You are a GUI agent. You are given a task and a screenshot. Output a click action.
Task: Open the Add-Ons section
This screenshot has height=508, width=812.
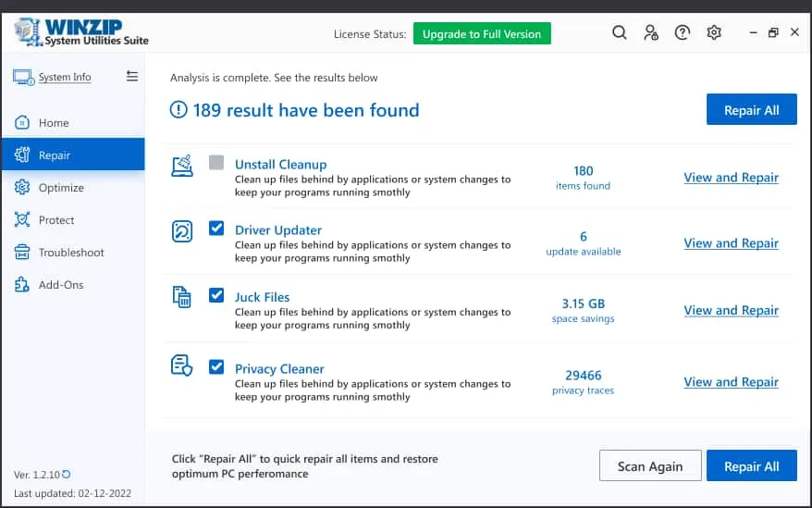coord(73,285)
